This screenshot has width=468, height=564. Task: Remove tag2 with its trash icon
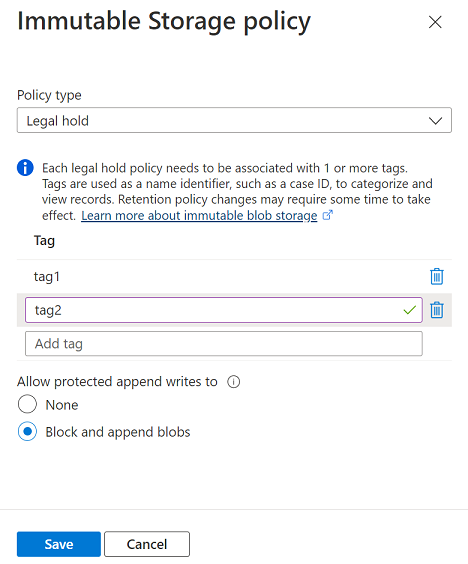pyautogui.click(x=437, y=310)
